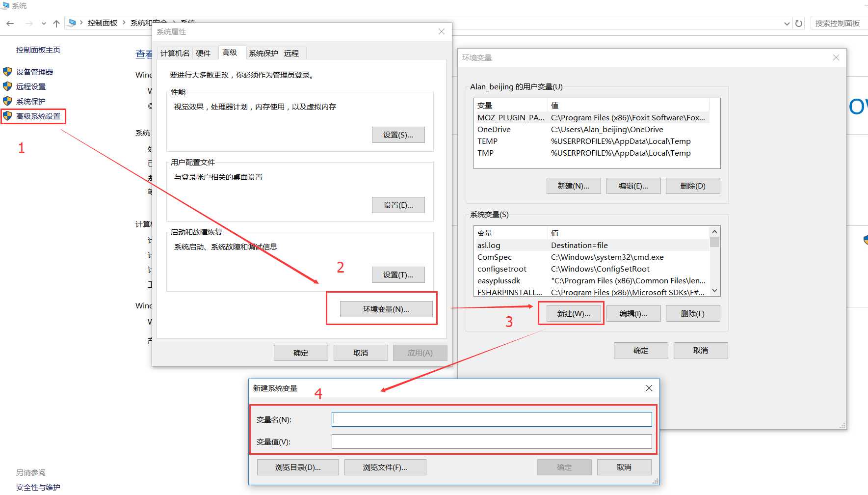
Task: Open 安全性与维护 link
Action: (38, 487)
